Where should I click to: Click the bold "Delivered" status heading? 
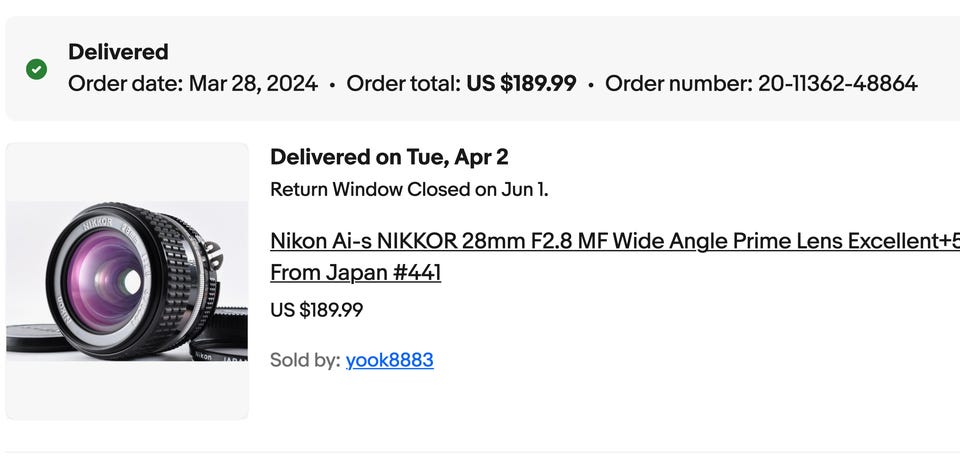tap(118, 52)
